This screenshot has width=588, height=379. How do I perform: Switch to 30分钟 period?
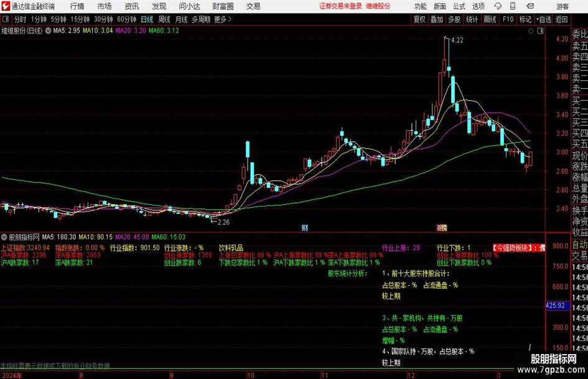tap(103, 19)
